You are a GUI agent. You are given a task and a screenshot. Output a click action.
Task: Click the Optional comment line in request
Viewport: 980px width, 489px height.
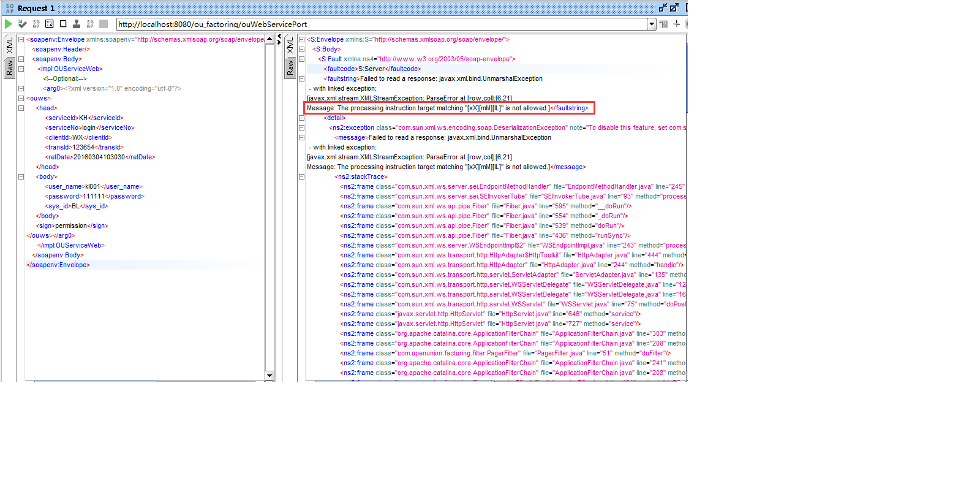tap(65, 78)
